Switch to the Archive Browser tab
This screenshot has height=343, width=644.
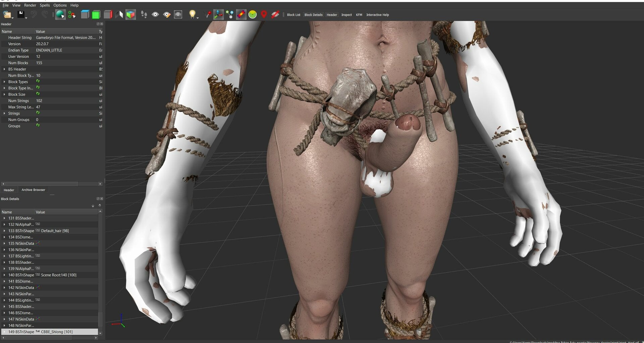click(33, 190)
